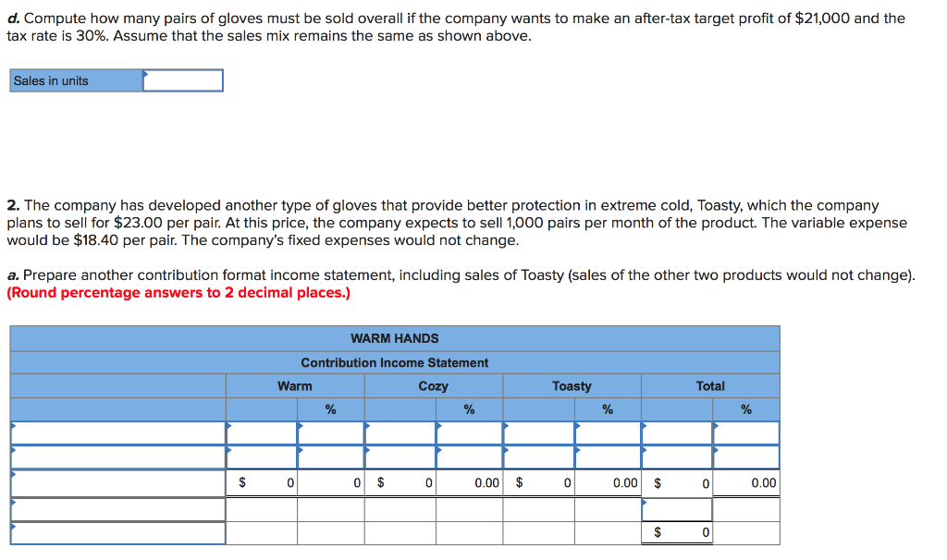Click the Sales in units input field
The height and width of the screenshot is (560, 947).
[x=183, y=80]
